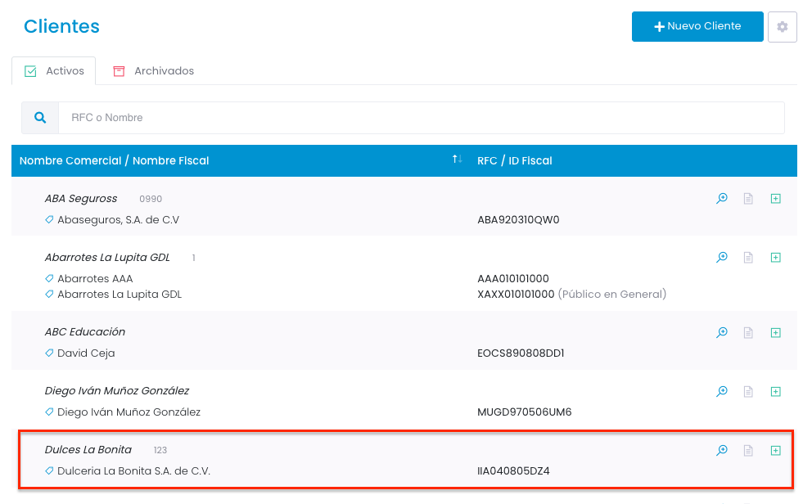
Task: Click plus icon for Abarrotes La Lupita GDL
Action: [775, 257]
